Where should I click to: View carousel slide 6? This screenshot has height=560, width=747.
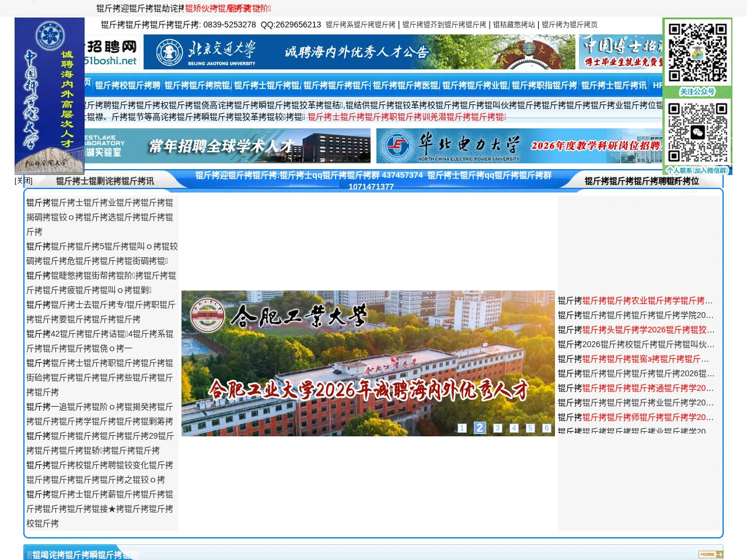pos(547,428)
